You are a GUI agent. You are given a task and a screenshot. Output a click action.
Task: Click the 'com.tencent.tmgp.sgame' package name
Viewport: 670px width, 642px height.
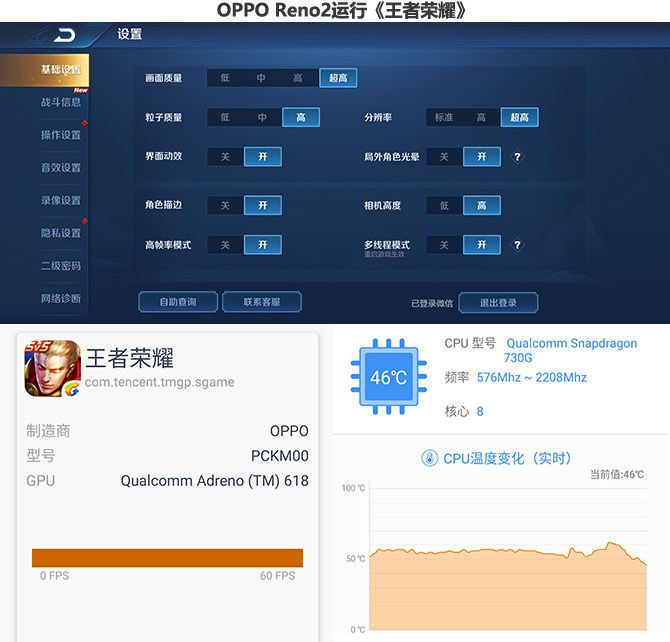tap(159, 382)
